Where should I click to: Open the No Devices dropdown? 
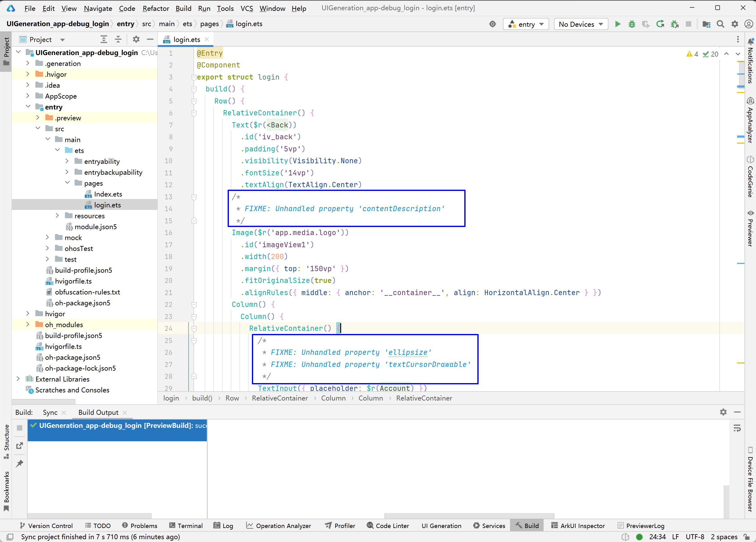pos(581,24)
